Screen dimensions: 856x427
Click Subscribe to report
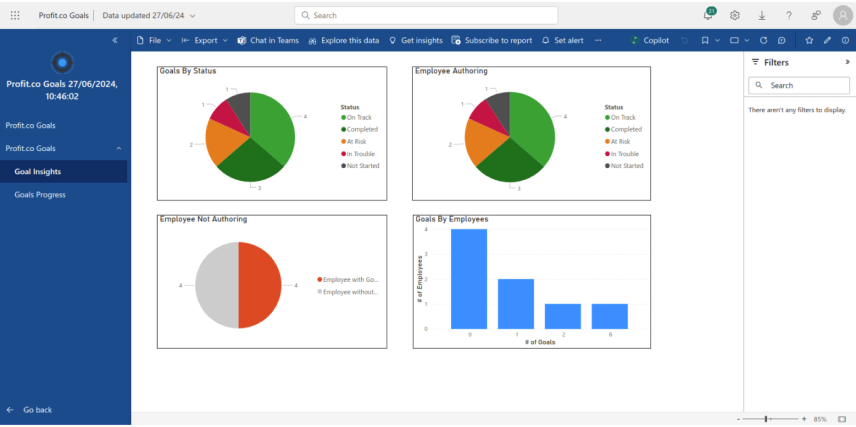click(x=491, y=40)
